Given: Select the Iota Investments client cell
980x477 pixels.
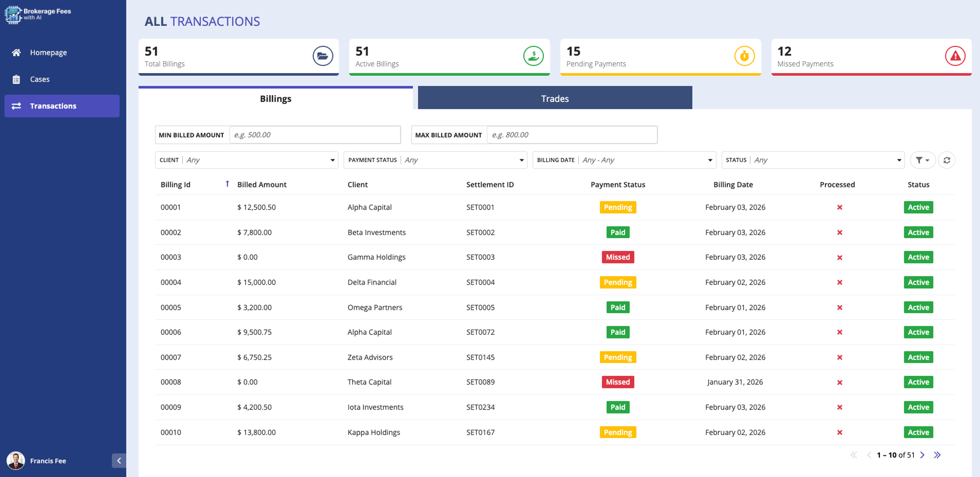Looking at the screenshot, I should tap(375, 407).
